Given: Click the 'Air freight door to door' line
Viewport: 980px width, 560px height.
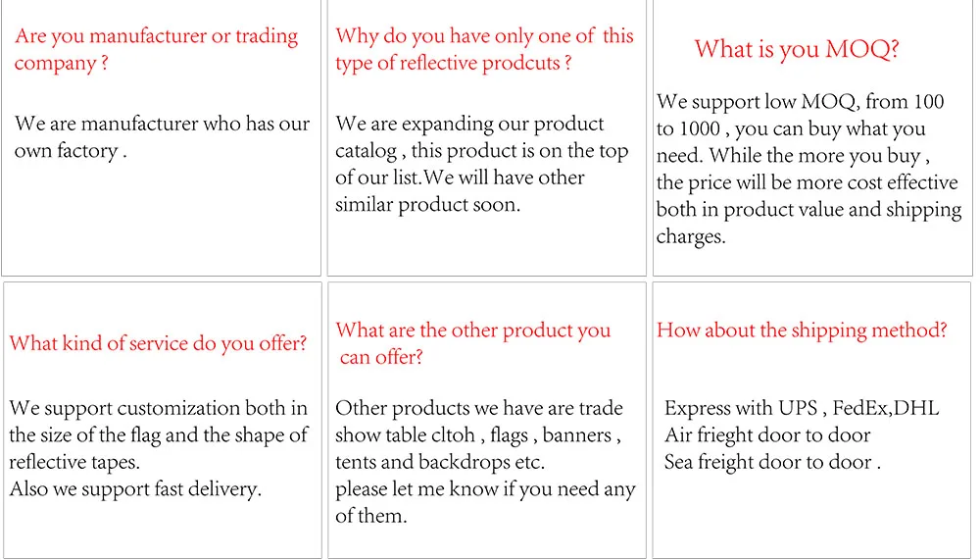Looking at the screenshot, I should (767, 435).
